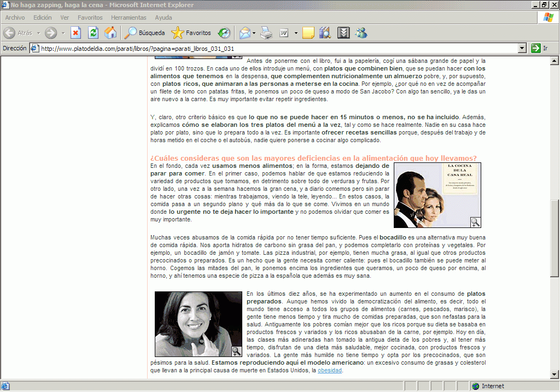Click the magnifier on the book cover image

(475, 222)
